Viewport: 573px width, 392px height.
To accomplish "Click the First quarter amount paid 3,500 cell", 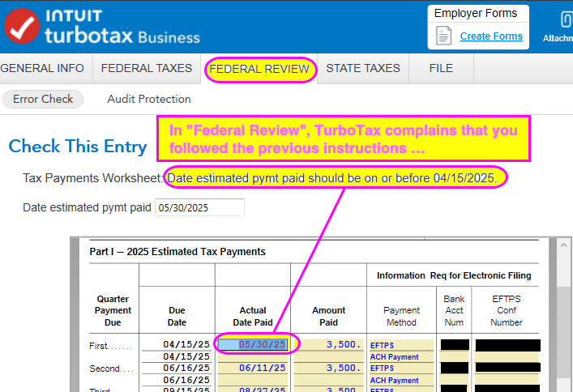I will coord(328,344).
